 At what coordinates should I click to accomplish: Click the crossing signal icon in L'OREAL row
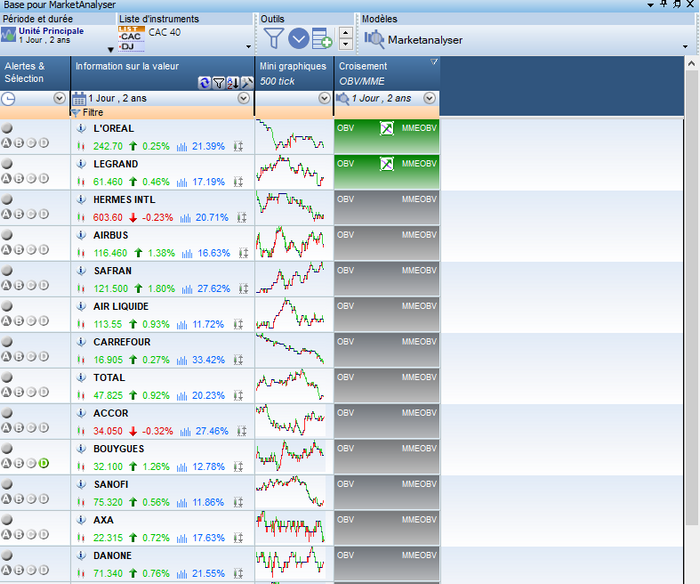(x=387, y=128)
